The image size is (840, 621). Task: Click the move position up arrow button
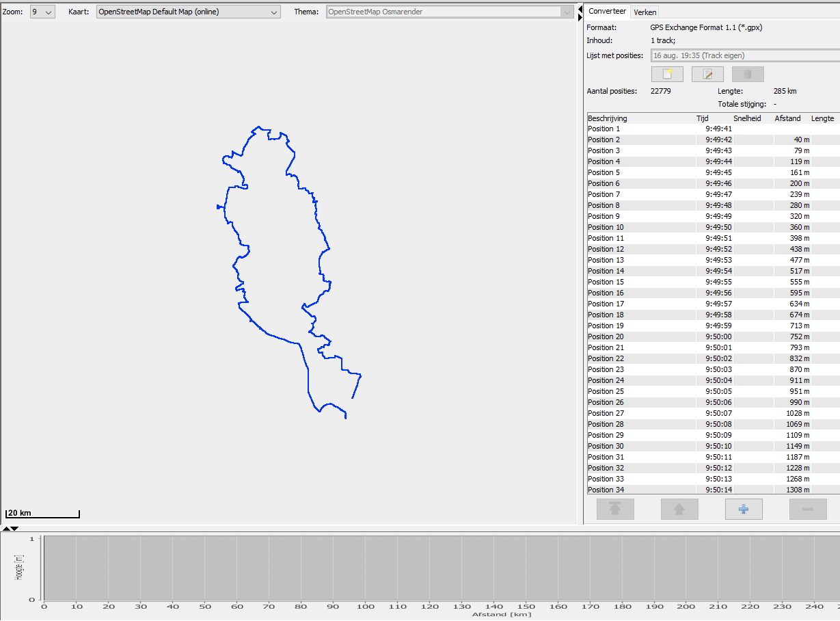click(679, 509)
